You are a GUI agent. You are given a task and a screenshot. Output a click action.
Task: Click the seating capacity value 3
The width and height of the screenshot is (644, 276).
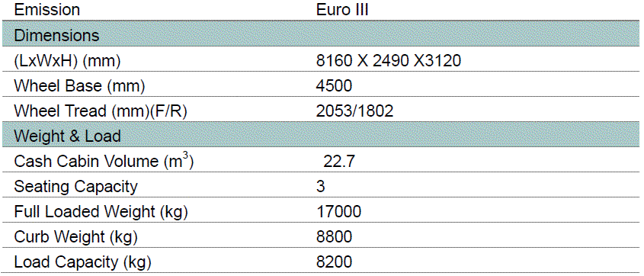(x=321, y=187)
